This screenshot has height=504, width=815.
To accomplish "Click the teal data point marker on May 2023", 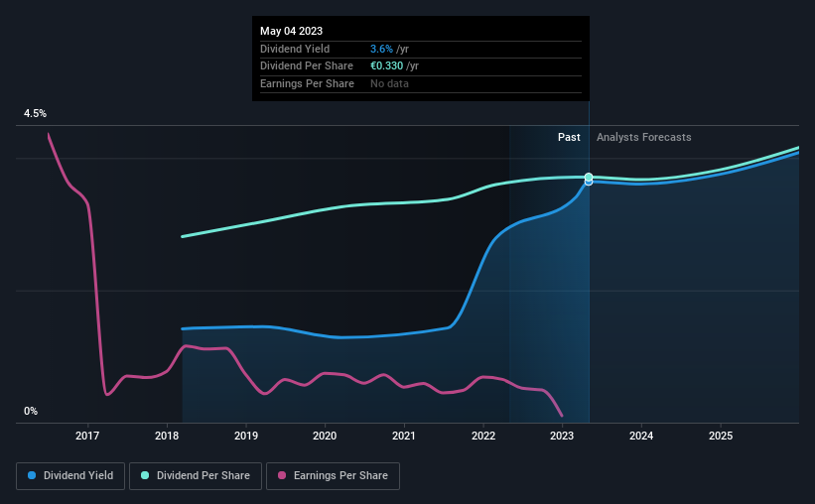I will click(589, 178).
